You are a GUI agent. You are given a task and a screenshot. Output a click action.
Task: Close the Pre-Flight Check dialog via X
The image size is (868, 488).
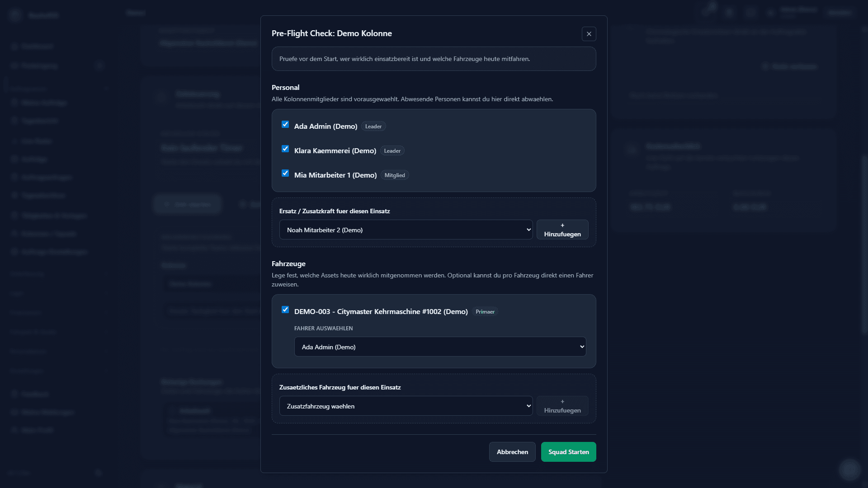(589, 34)
